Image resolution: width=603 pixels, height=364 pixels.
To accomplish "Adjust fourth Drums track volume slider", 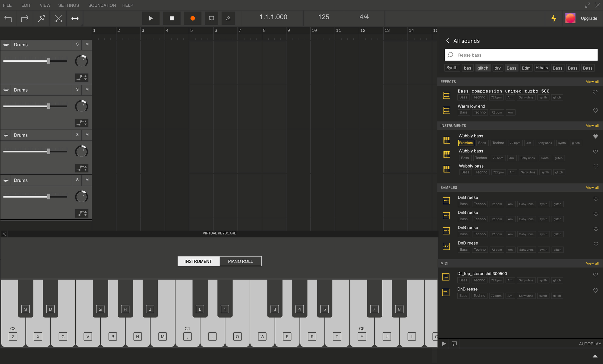I will (x=49, y=197).
